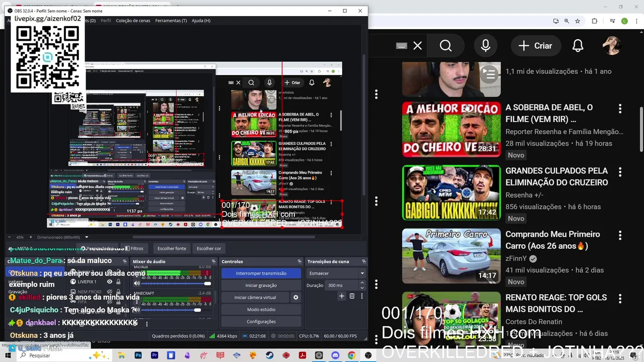Image resolution: width=644 pixels, height=362 pixels.
Task: Open Premiere Pro from the Windows taskbar
Action: pyautogui.click(x=154, y=355)
